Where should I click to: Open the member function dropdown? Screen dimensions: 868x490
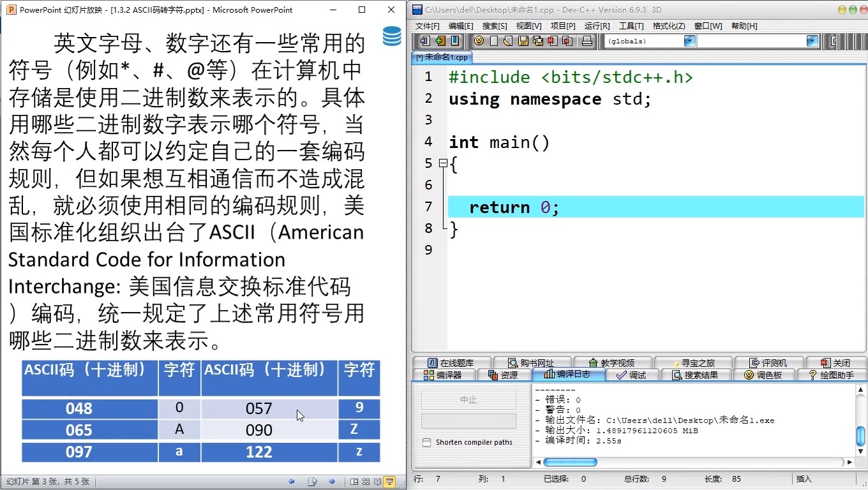click(x=812, y=41)
